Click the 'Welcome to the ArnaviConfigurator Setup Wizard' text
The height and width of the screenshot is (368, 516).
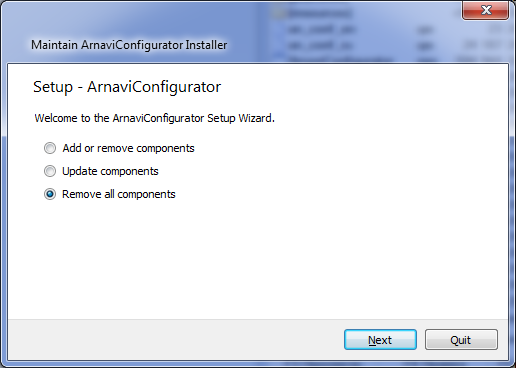(155, 118)
